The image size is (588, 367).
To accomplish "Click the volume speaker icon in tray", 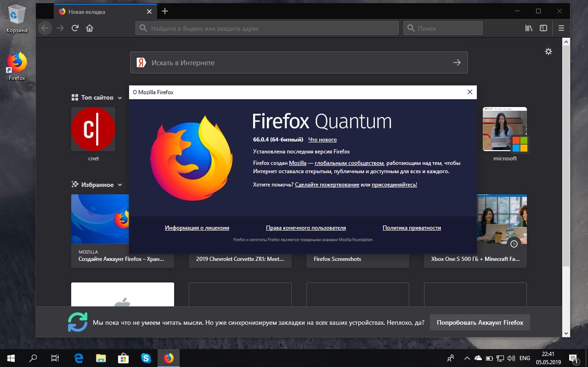I will 511,358.
